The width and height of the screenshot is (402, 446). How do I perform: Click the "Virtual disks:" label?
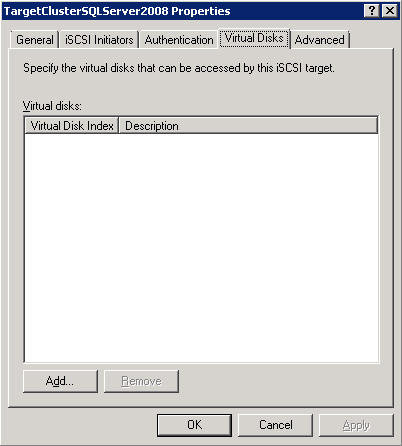click(x=52, y=106)
